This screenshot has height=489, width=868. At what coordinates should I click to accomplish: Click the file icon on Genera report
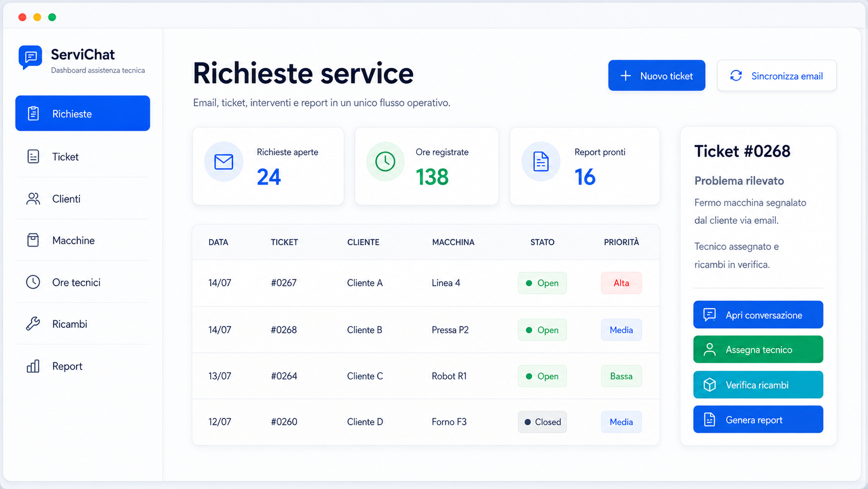[710, 419]
